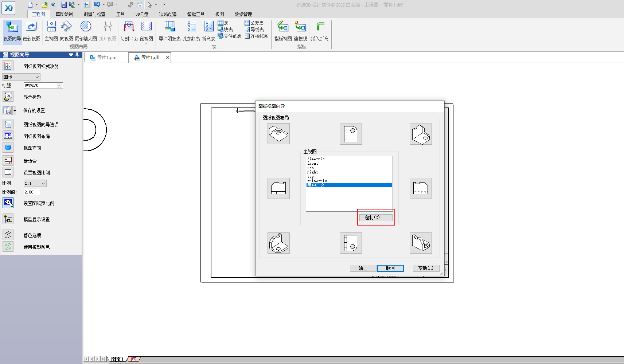Open the 剖视图 (Section View) tool
The width and height of the screenshot is (624, 364).
(x=146, y=31)
